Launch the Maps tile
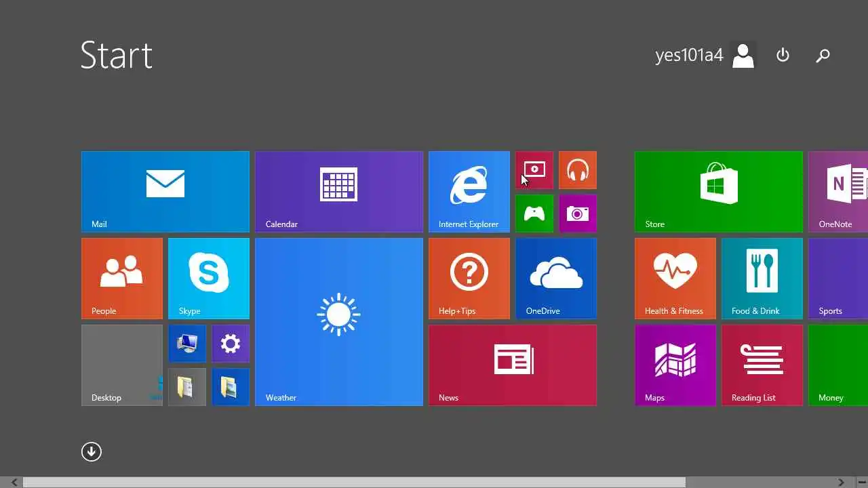The image size is (868, 488). [x=675, y=365]
